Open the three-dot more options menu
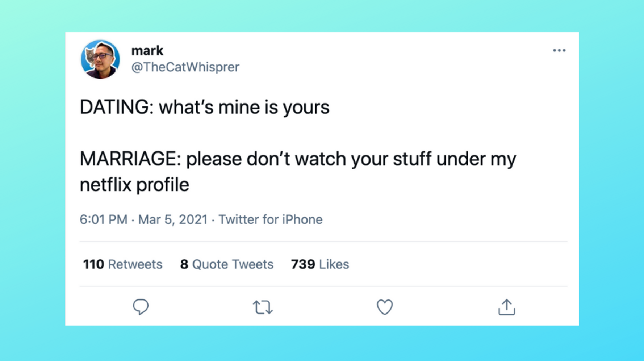The width and height of the screenshot is (644, 361). point(559,51)
